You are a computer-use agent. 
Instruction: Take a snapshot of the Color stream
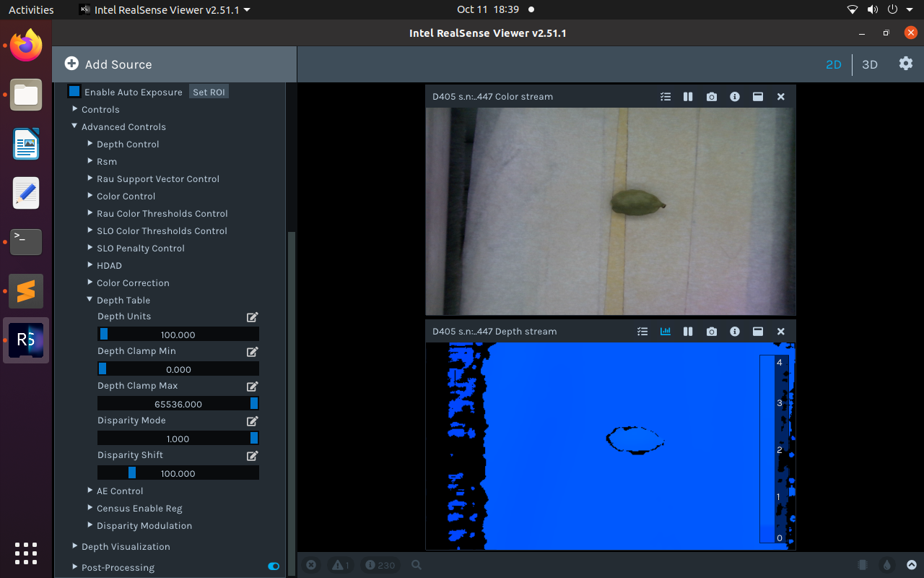click(x=711, y=96)
